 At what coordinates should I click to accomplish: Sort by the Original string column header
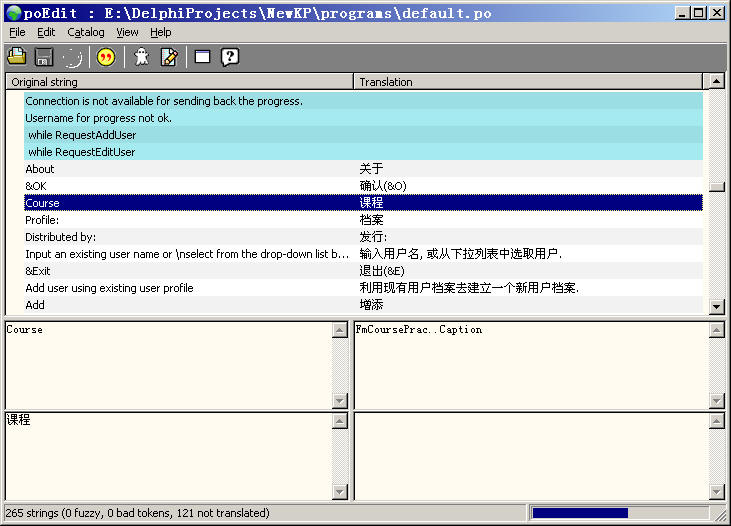coord(179,82)
